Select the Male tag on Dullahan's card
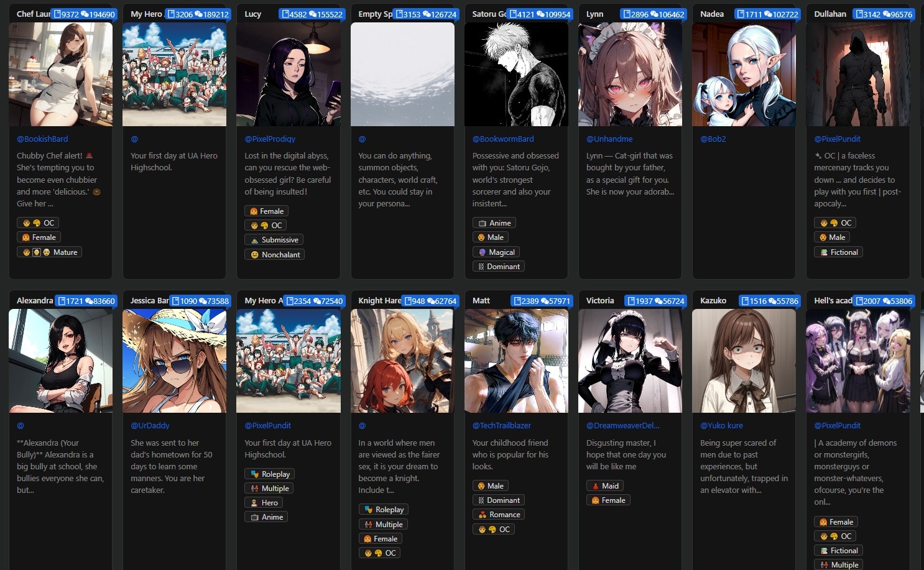924x570 pixels. pos(832,237)
